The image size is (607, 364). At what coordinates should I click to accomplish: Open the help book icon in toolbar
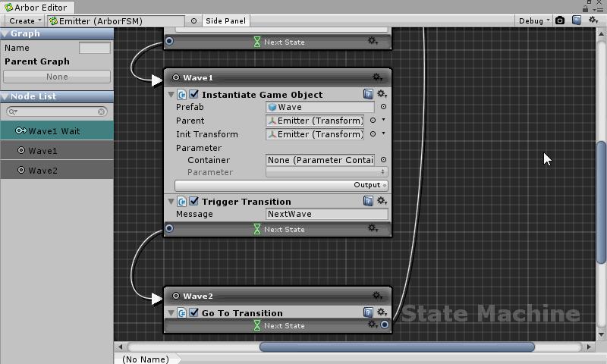(x=577, y=20)
